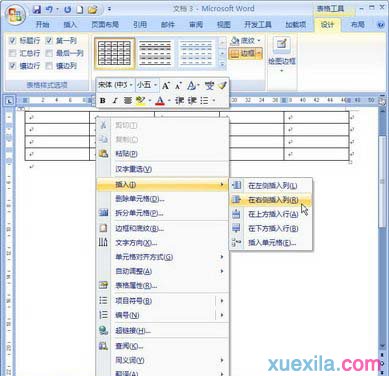This screenshot has width=389, height=376.
Task: Select 删除单元格 in context menu
Action: 162,199
